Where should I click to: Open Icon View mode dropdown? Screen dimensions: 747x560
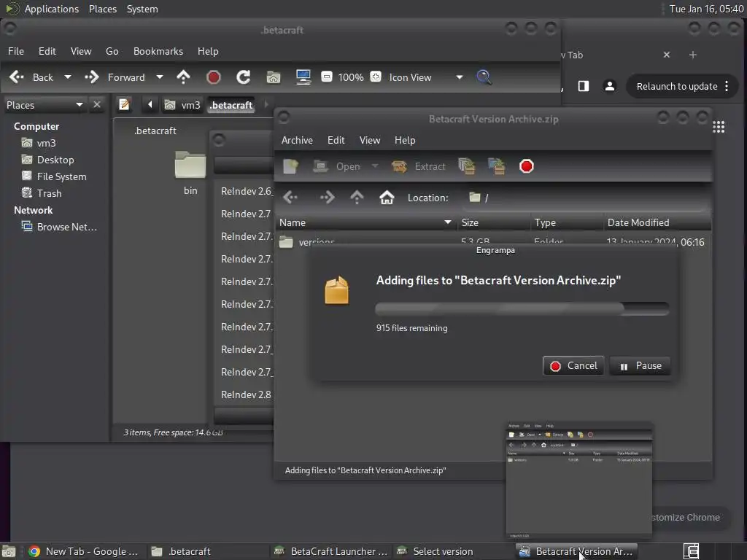[x=425, y=77]
